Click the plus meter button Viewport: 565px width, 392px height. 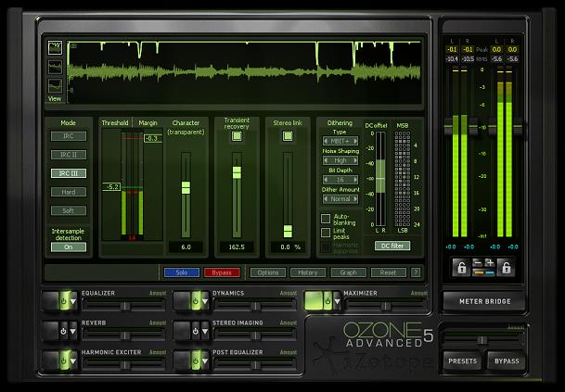coord(490,263)
